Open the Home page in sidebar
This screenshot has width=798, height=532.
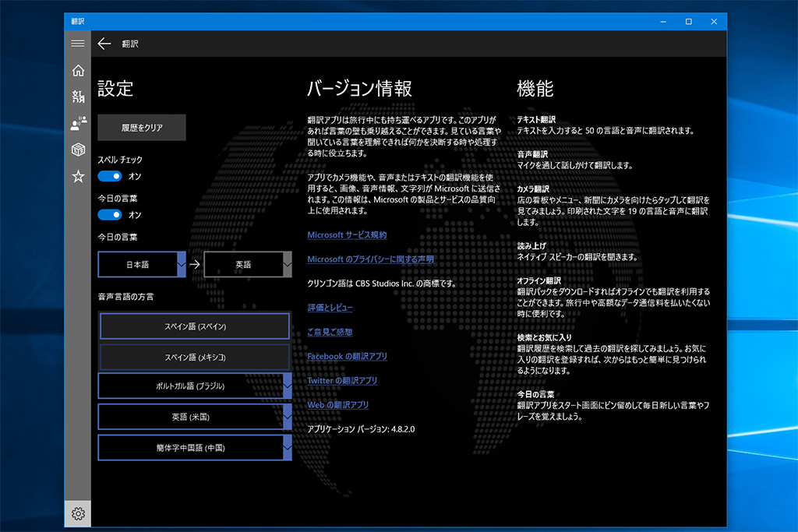78,70
